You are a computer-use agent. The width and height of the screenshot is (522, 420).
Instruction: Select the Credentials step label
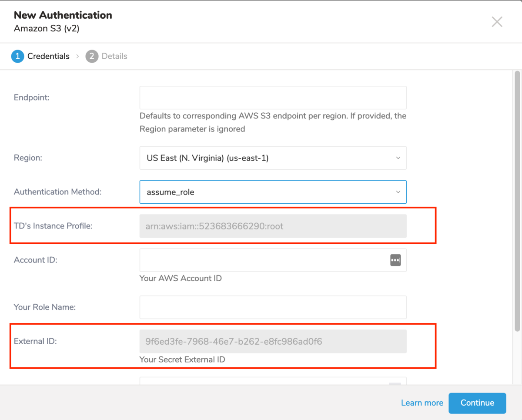click(48, 56)
